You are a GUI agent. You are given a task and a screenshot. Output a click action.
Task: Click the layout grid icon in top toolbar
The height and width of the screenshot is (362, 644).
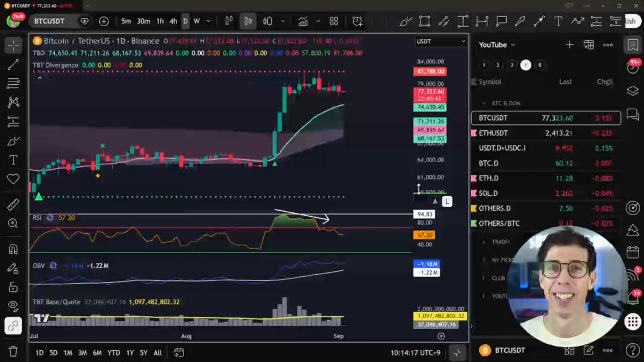coord(334,21)
